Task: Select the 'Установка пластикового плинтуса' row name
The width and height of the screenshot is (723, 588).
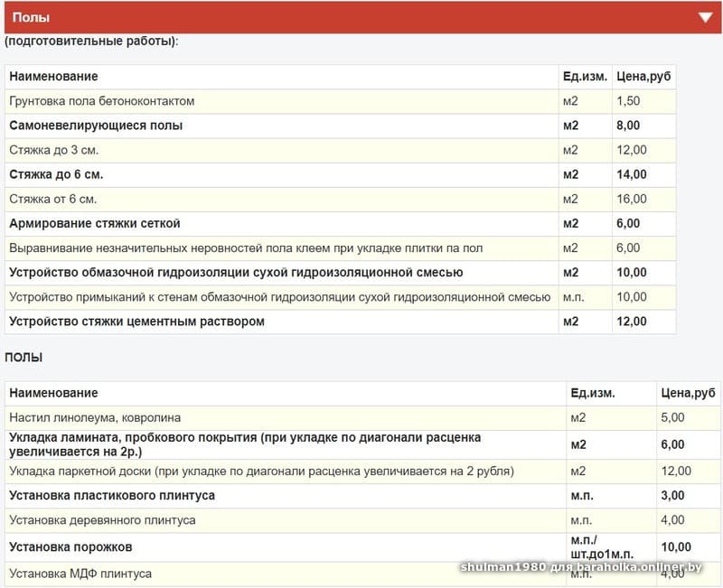Action: coord(112,496)
